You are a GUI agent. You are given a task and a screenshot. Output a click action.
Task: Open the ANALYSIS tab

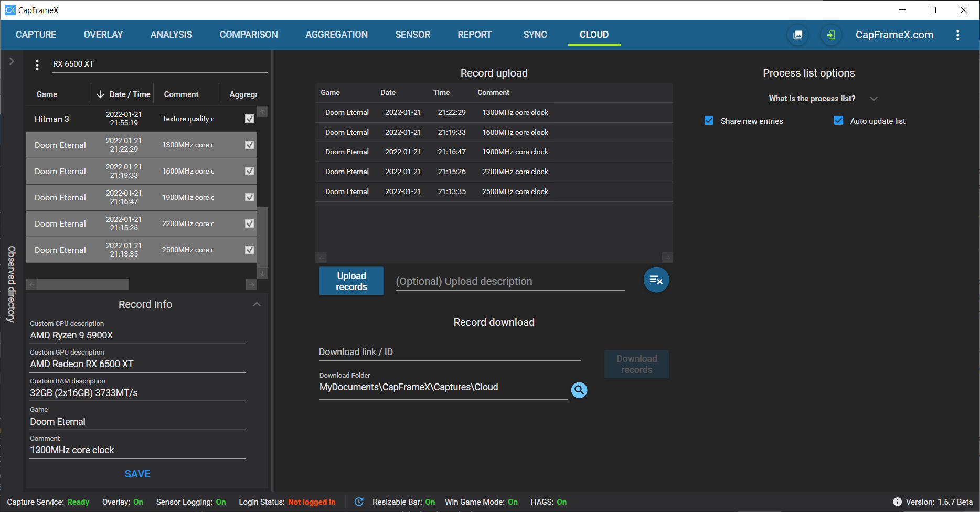(172, 35)
